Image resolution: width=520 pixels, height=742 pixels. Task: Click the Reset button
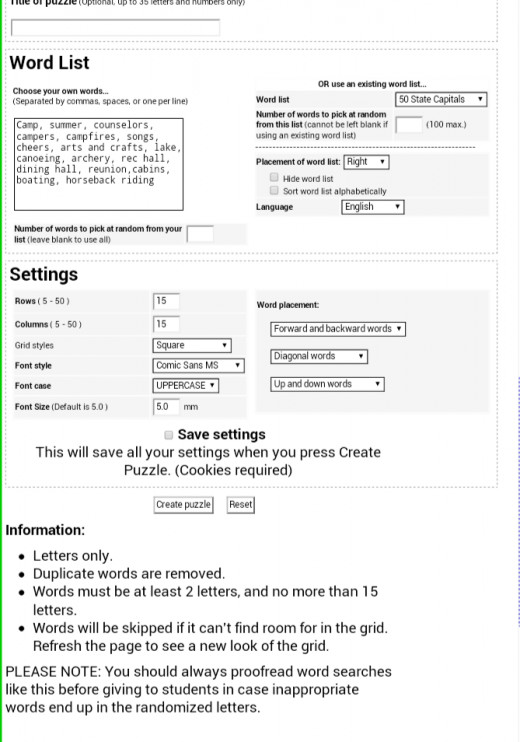[240, 505]
